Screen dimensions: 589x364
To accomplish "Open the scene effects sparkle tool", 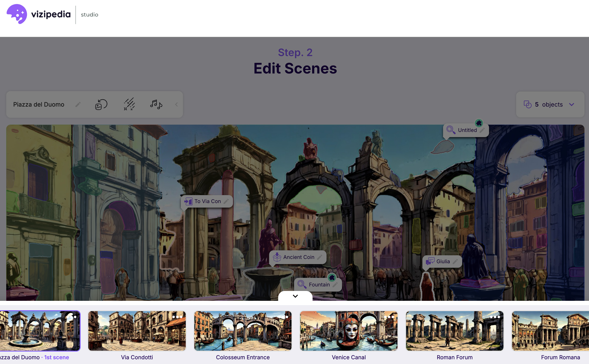I will point(129,104).
